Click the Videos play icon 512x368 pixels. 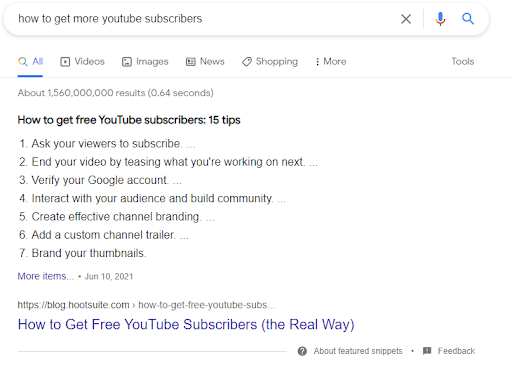65,62
